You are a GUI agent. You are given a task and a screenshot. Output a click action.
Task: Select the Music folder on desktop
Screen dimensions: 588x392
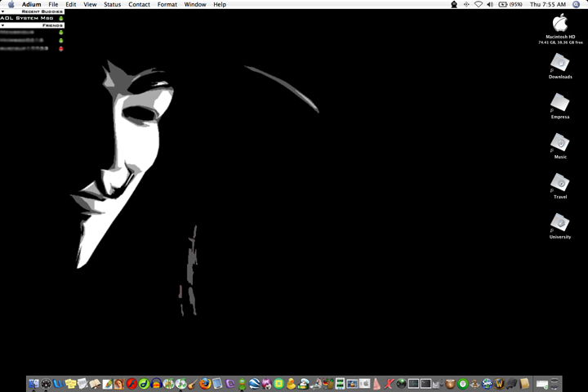(560, 146)
